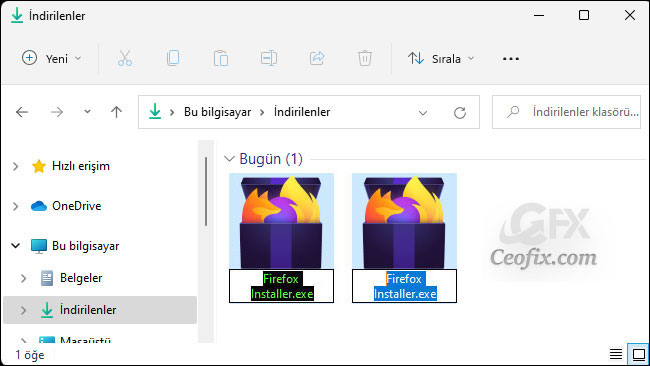This screenshot has height=366, width=650.
Task: Click the title bar download icon
Action: (17, 15)
